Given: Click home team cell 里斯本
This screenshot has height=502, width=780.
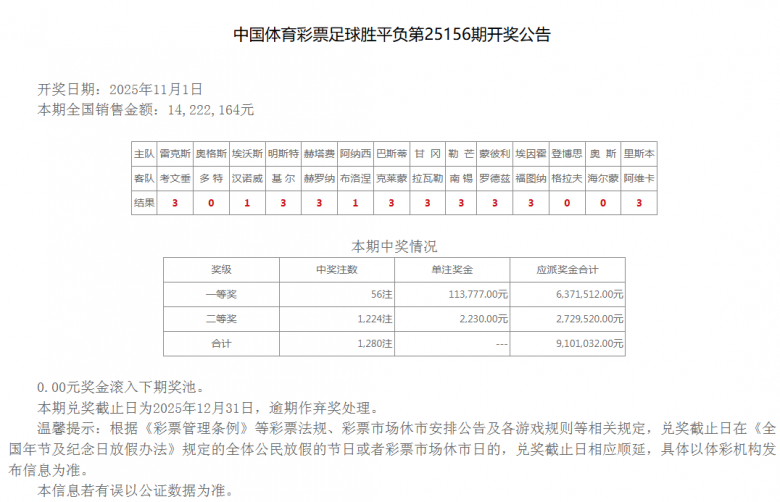Looking at the screenshot, I should coord(638,154).
